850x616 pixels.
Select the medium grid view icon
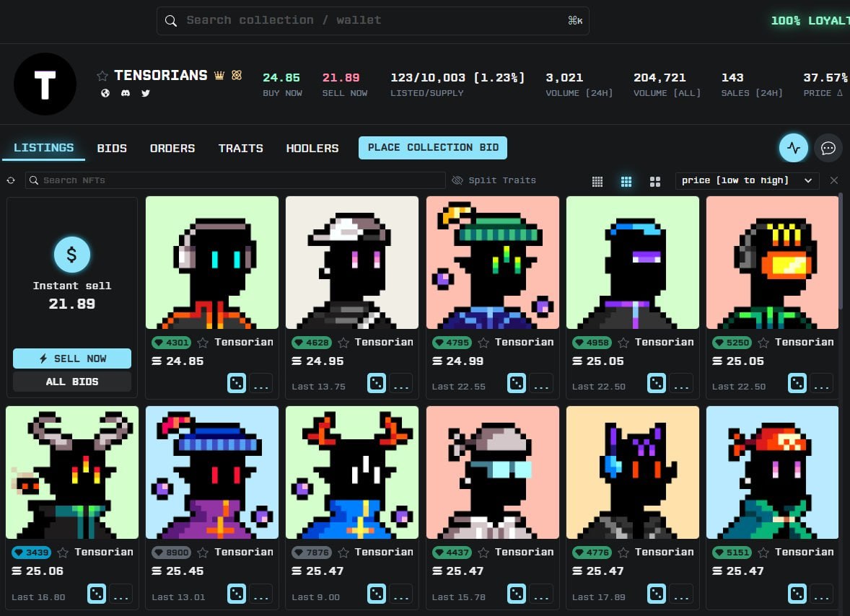(x=626, y=182)
